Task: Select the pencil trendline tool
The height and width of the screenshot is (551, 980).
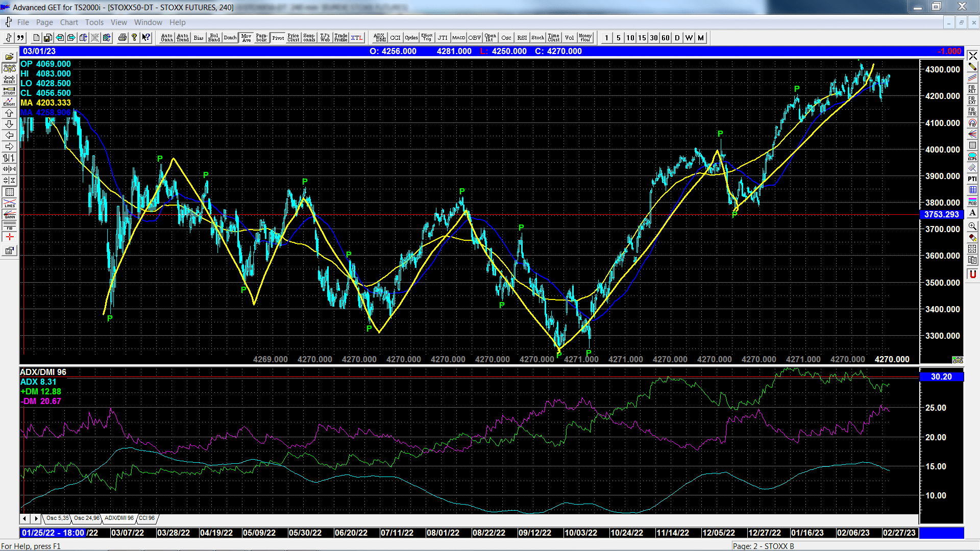Action: [x=972, y=67]
